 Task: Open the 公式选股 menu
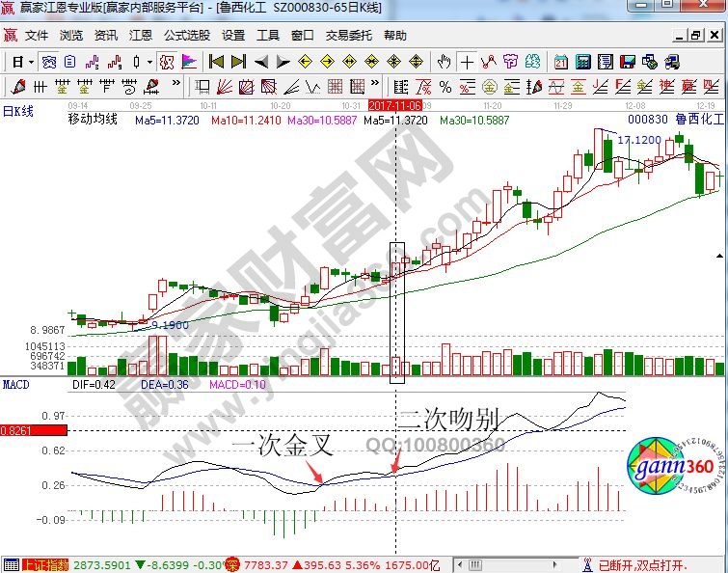pos(187,36)
